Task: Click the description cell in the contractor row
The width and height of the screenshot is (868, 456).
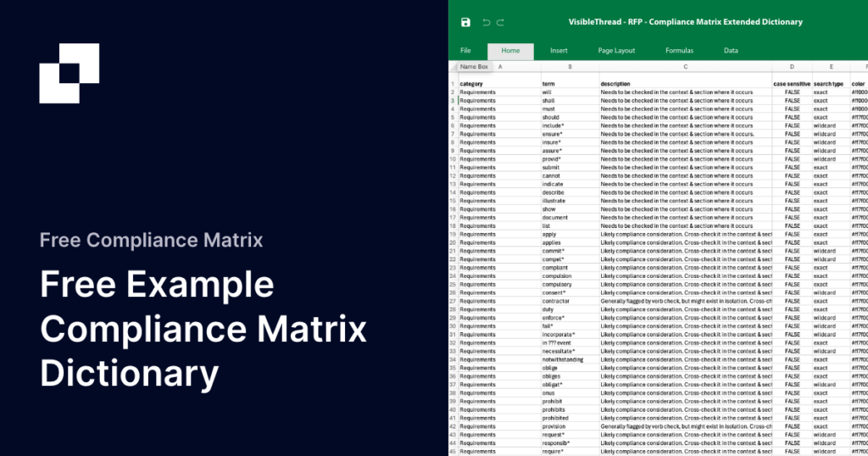Action: [685, 301]
